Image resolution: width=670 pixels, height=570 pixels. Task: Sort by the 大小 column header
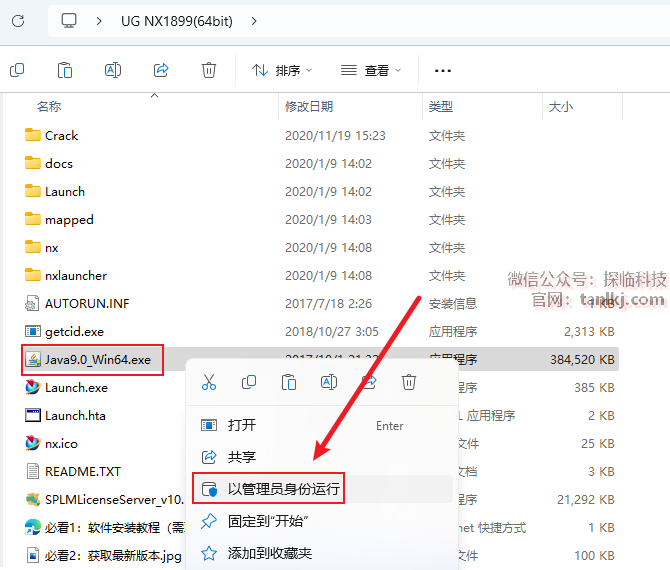(x=561, y=106)
